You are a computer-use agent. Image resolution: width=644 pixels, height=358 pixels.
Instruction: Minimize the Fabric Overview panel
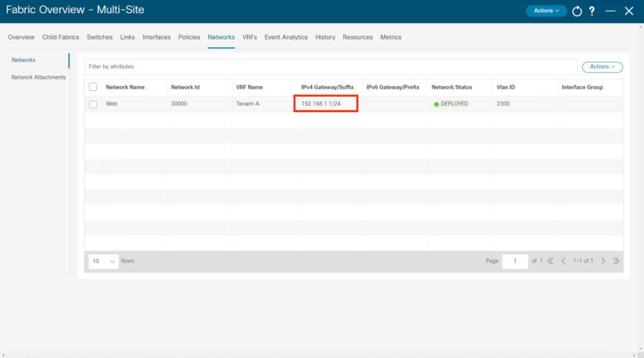(x=611, y=11)
